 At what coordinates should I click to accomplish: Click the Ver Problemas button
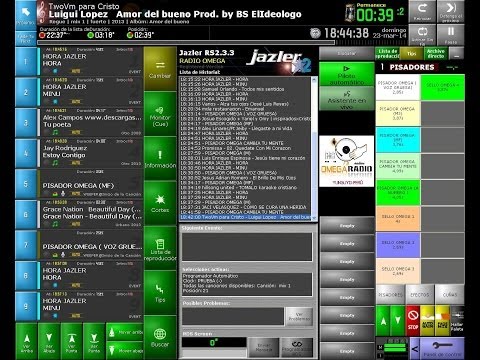tap(299, 316)
